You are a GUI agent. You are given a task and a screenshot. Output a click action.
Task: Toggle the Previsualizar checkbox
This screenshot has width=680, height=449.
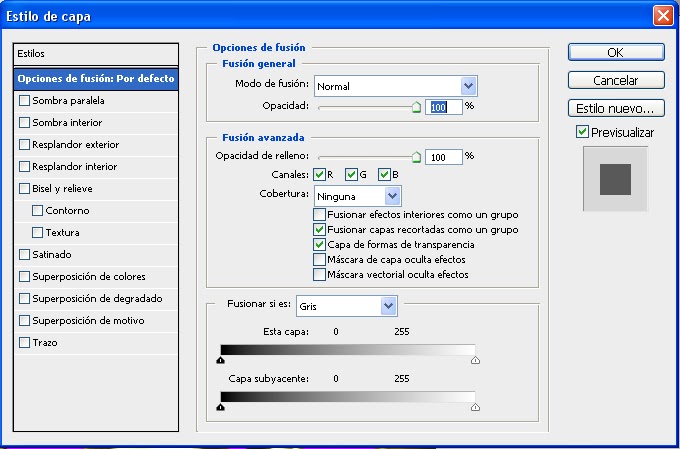click(582, 132)
